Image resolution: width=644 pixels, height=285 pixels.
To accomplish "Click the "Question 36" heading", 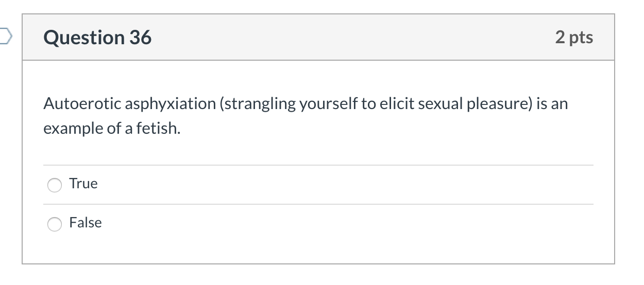I will (x=98, y=38).
